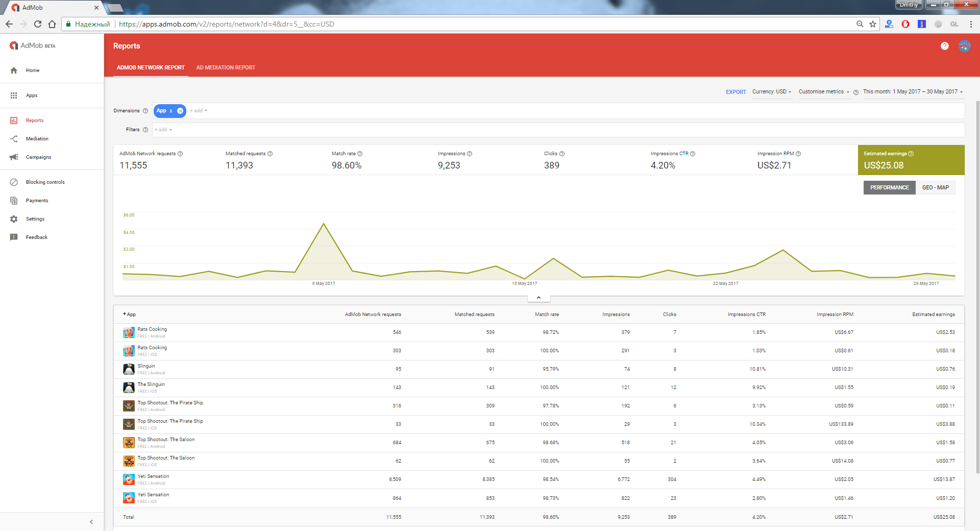Collapse the chart panel with the chevron
The width and height of the screenshot is (980, 531).
pyautogui.click(x=538, y=298)
